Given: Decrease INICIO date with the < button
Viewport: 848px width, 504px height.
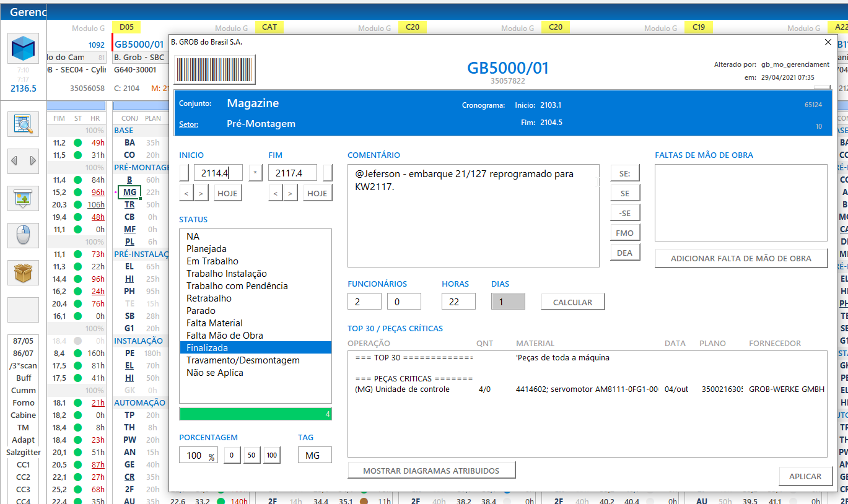Looking at the screenshot, I should pos(186,193).
